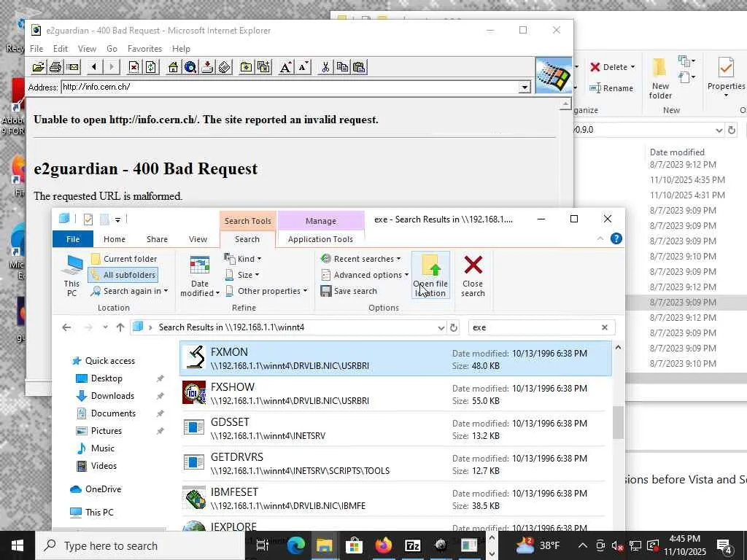Click Save search in the Options group
This screenshot has height=560, width=747.
click(349, 291)
